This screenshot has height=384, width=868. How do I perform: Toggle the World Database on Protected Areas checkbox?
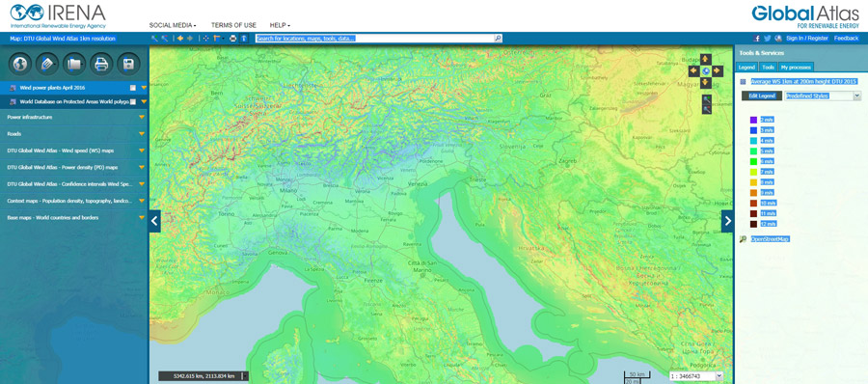click(132, 102)
